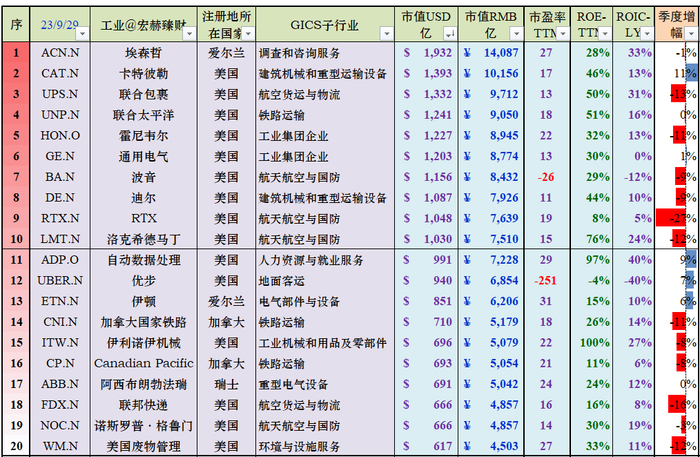The height and width of the screenshot is (457, 700).
Task: Select ticker cell FDX.N
Action: 60,405
